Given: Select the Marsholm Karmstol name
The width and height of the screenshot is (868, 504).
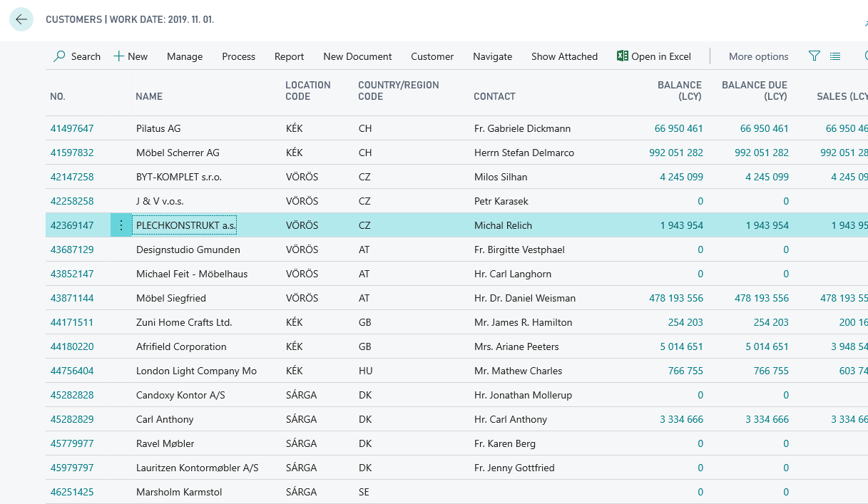Looking at the screenshot, I should point(179,492).
